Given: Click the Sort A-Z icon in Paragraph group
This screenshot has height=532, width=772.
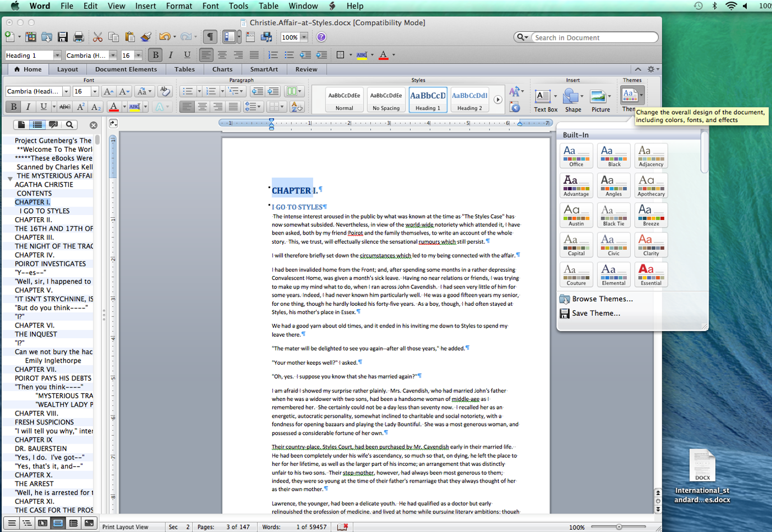Looking at the screenshot, I should pos(296,106).
